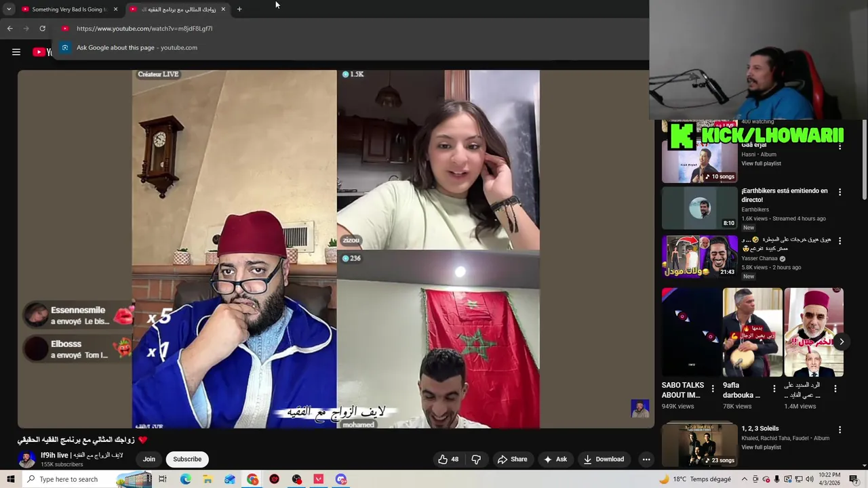This screenshot has width=868, height=488.
Task: Close the 'Something Very Bad Is Going' tab
Action: pos(115,9)
